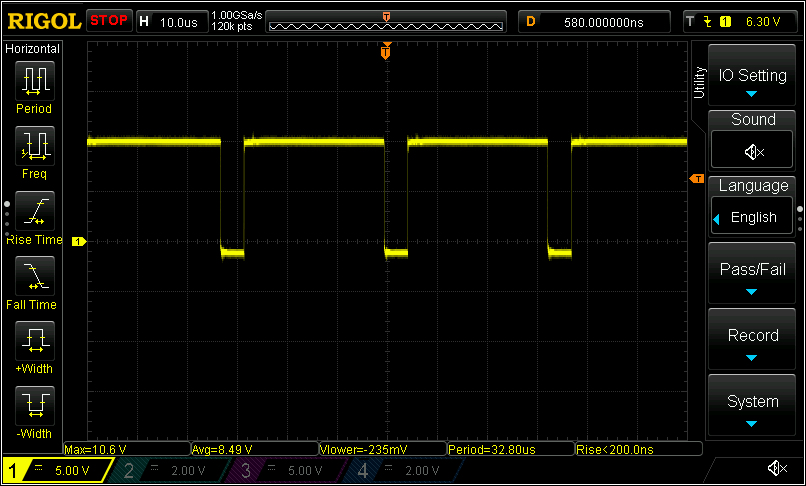
Task: Expand the Pass/Fail submenu
Action: [x=753, y=274]
